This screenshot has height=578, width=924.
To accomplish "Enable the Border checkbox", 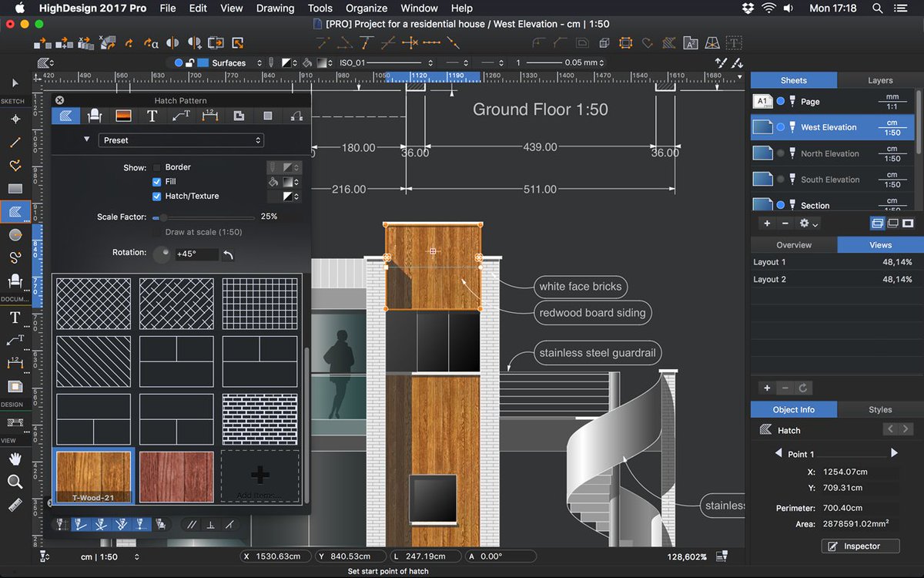I will pos(157,167).
